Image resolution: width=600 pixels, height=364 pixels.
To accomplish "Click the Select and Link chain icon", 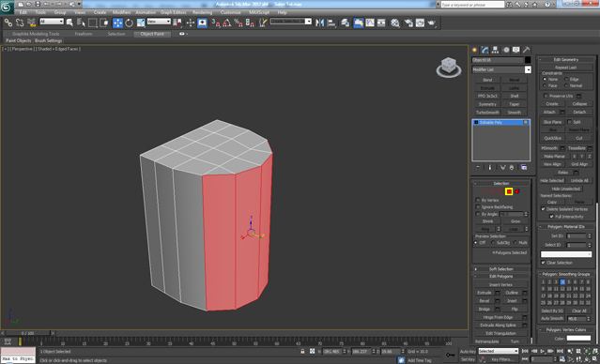I will (8, 23).
